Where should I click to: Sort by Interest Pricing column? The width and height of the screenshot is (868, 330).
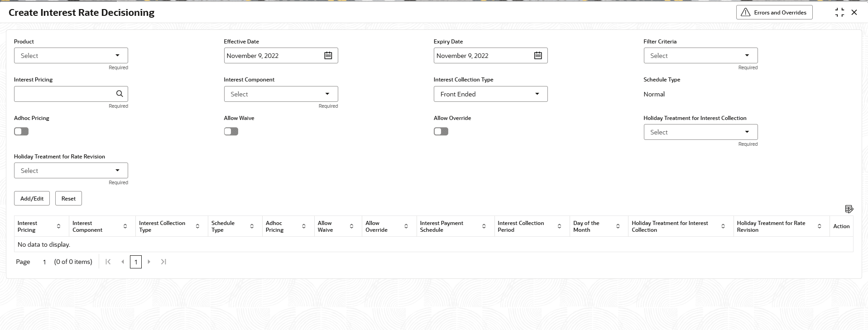coord(58,226)
